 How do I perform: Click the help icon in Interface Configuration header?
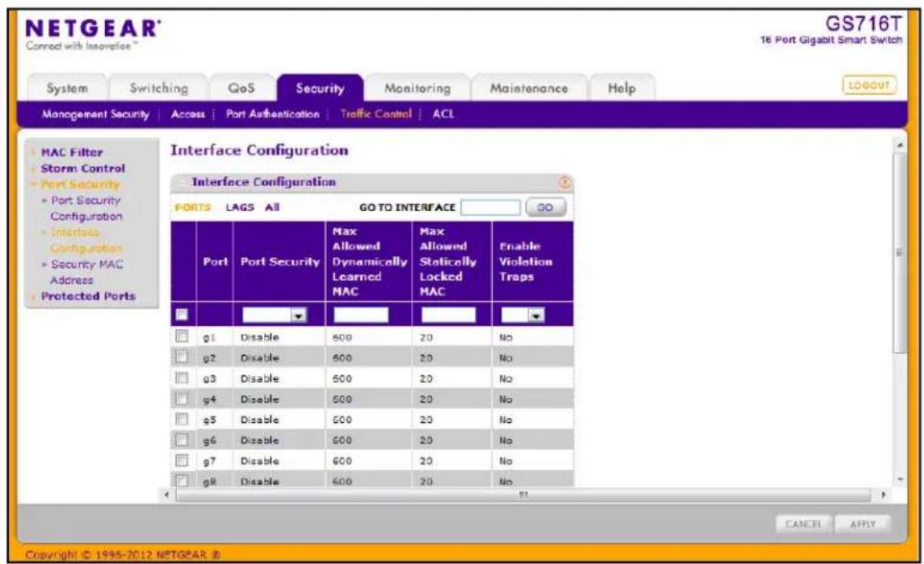pos(564,182)
